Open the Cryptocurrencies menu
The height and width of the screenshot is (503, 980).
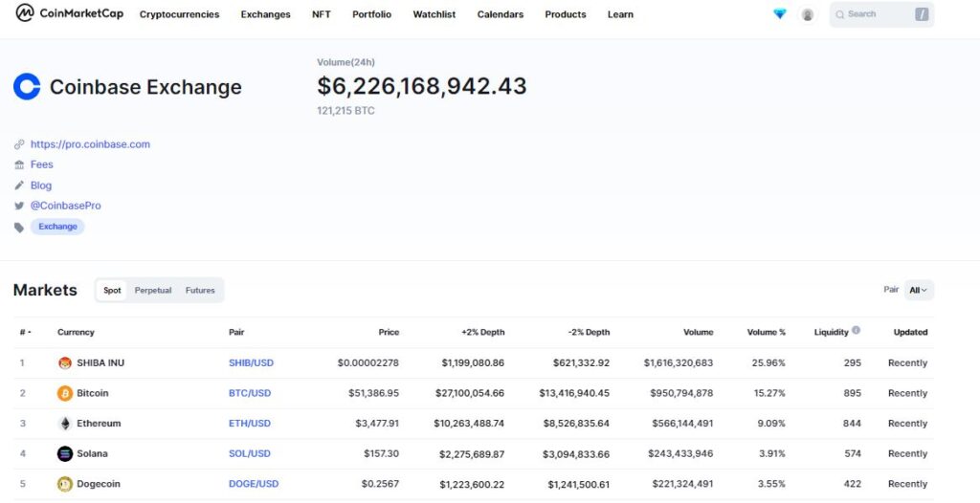click(x=179, y=14)
